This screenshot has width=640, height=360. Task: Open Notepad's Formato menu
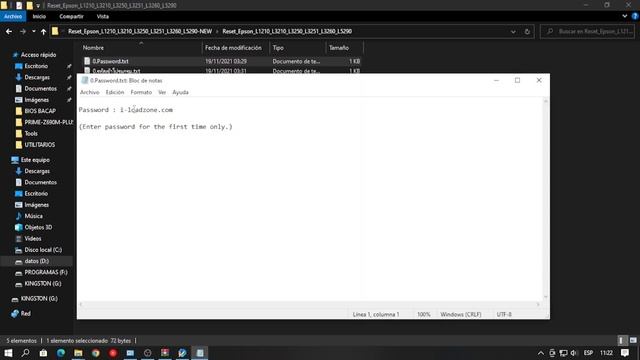coord(141,92)
